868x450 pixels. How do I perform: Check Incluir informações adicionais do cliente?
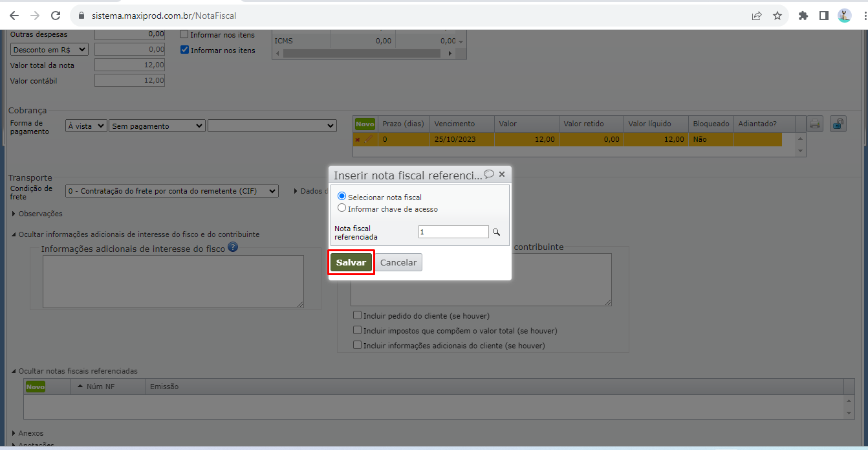point(357,345)
